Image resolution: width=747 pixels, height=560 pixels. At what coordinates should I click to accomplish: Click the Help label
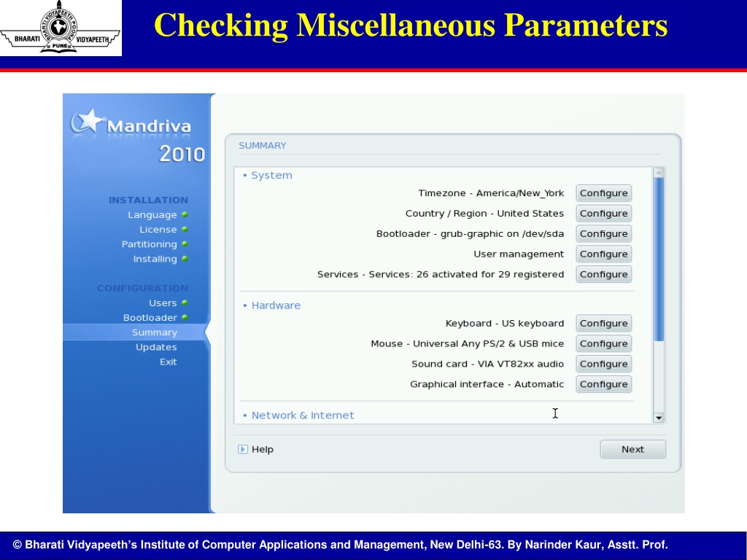[263, 449]
